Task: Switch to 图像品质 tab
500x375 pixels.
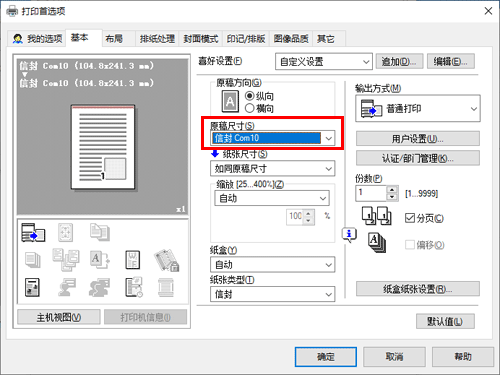Action: point(291,39)
